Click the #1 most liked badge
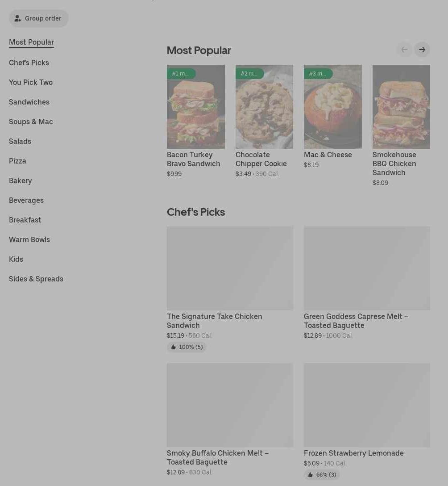 (181, 74)
